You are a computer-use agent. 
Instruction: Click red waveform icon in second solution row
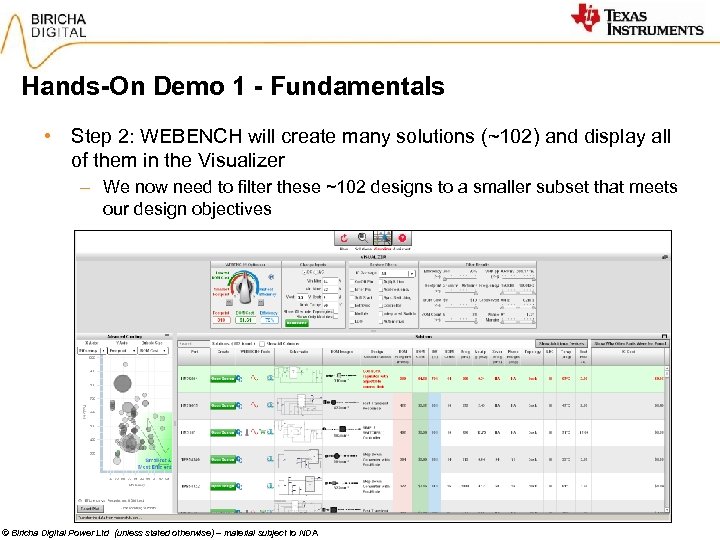point(254,405)
